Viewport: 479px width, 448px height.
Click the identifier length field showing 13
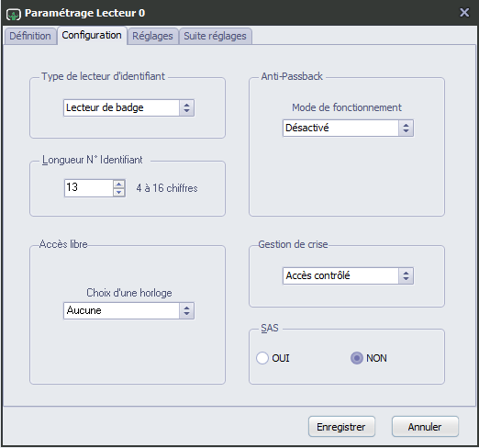pos(89,188)
